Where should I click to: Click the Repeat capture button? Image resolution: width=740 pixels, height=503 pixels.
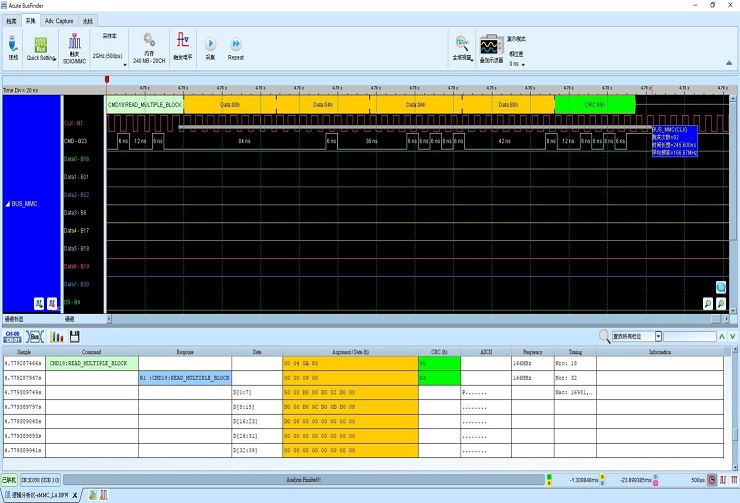tap(236, 44)
